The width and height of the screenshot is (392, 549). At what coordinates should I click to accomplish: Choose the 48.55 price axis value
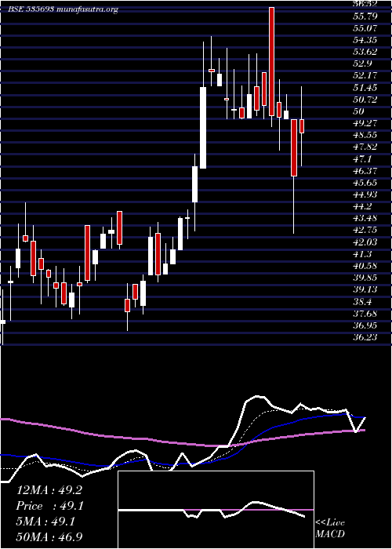[x=365, y=135]
